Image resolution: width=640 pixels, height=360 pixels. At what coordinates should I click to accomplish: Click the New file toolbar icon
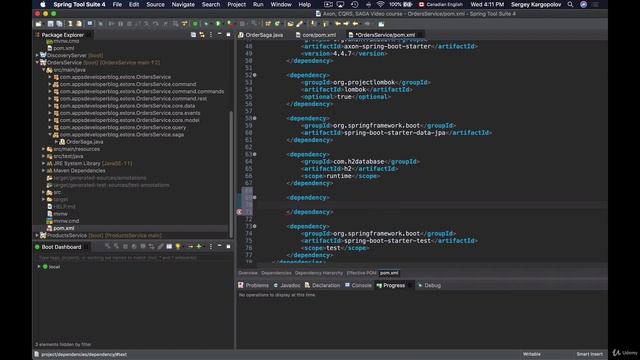tap(38, 24)
